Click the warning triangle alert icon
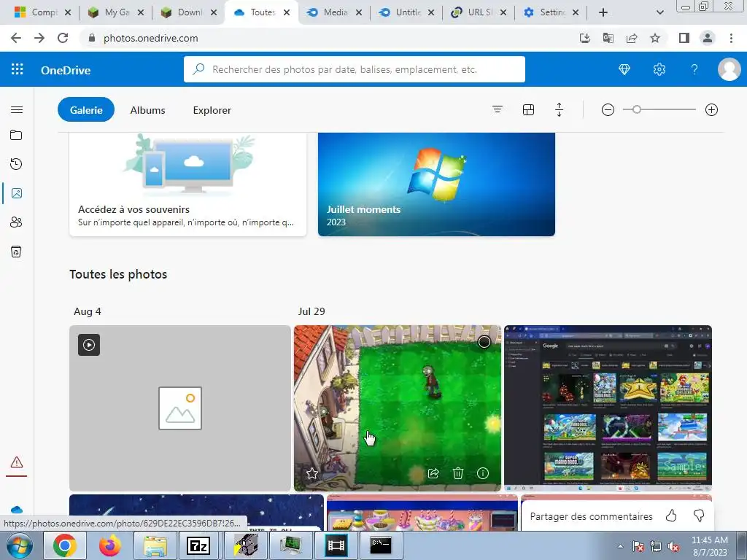Screen dimensions: 747x560 pyautogui.click(x=17, y=462)
